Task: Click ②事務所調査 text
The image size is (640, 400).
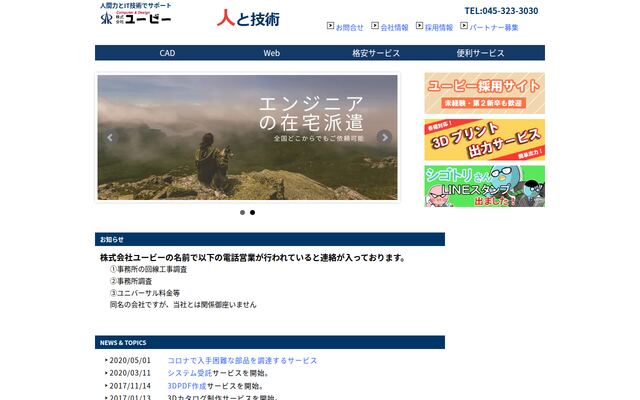Action: 131,281
